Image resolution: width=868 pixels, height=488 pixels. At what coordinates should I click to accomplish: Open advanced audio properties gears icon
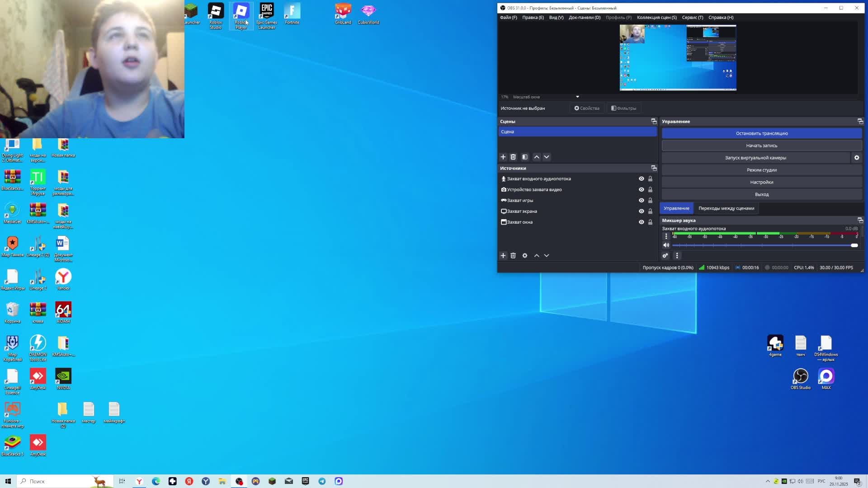[665, 256]
